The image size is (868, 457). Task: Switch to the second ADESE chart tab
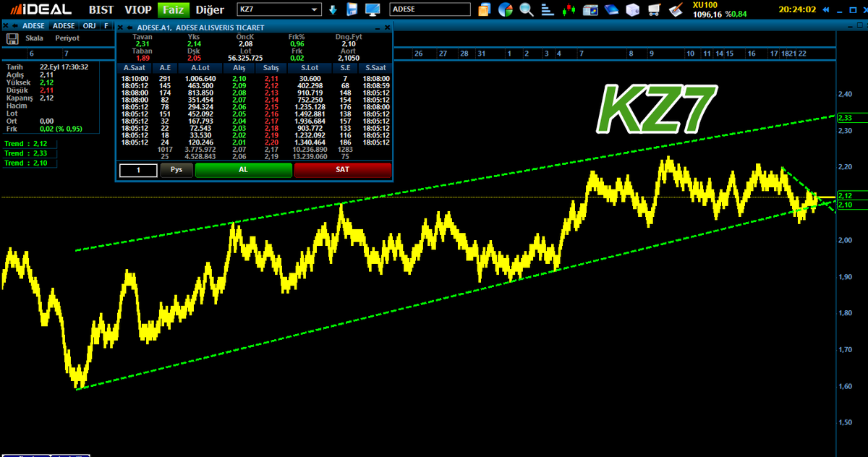64,25
